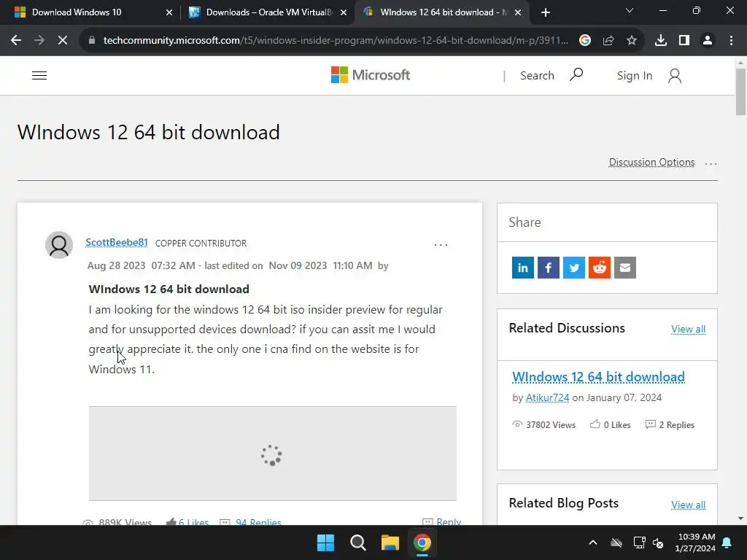Open taskbar Search
Viewport: 747px width, 560px height.
tap(357, 542)
